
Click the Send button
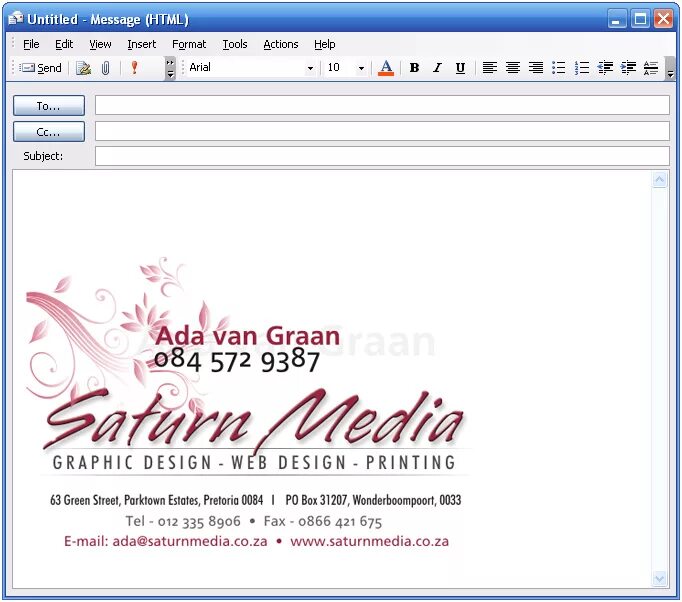(x=41, y=68)
